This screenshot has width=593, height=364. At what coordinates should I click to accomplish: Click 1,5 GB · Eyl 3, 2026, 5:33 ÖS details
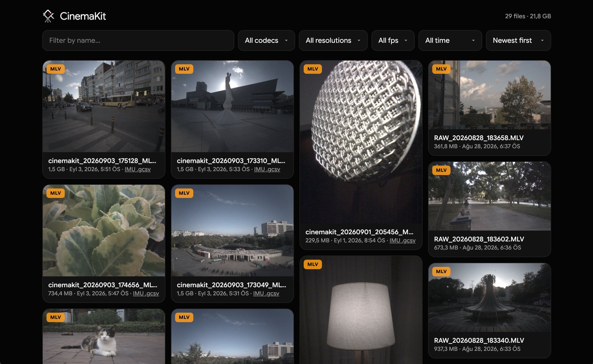coord(213,169)
